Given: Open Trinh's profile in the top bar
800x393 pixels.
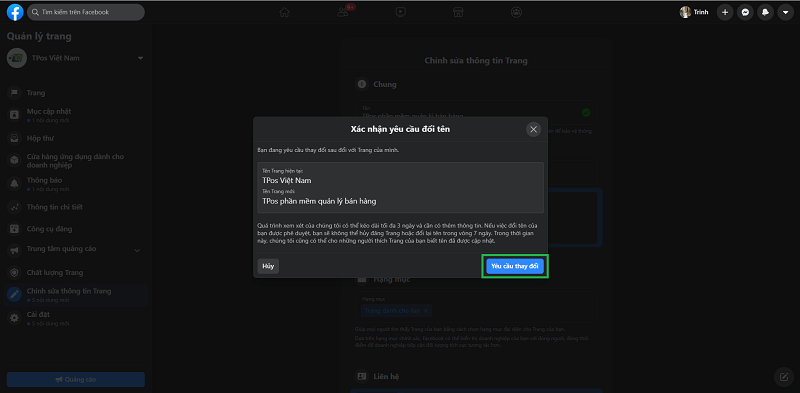Looking at the screenshot, I should pos(694,12).
